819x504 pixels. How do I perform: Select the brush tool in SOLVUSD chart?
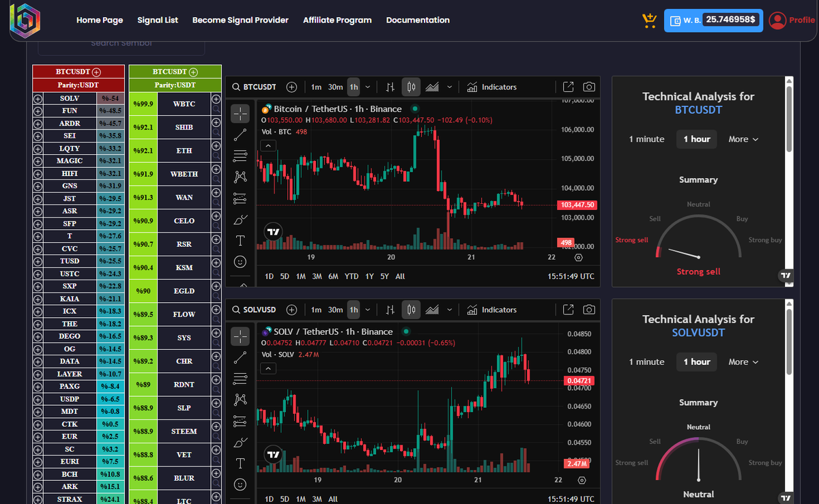pos(240,442)
